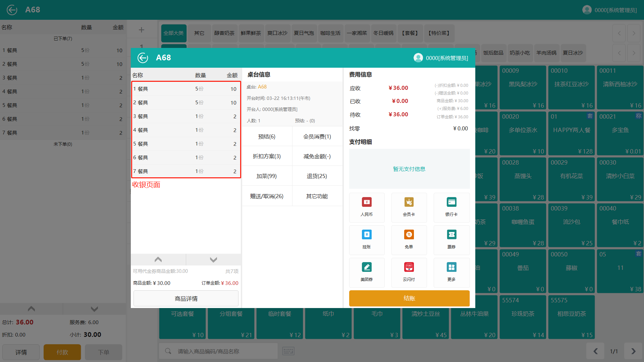The width and height of the screenshot is (644, 362).
Task: Click the subcategory row right arrow
Action: (x=634, y=53)
